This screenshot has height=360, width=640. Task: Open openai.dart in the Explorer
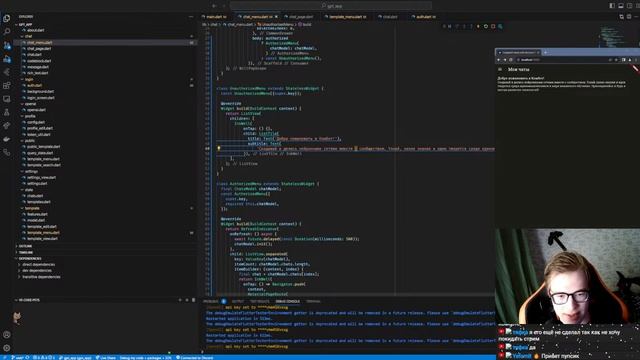pos(36,110)
